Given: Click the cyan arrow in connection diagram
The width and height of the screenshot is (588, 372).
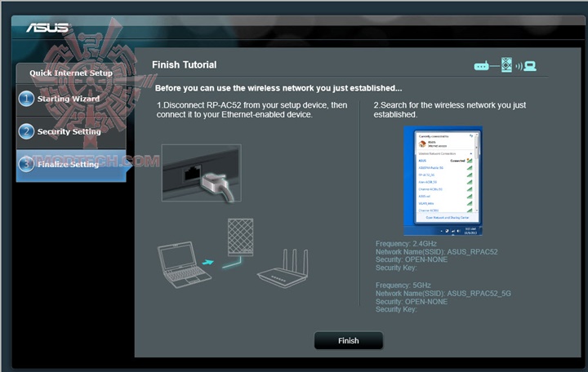Looking at the screenshot, I should (207, 262).
